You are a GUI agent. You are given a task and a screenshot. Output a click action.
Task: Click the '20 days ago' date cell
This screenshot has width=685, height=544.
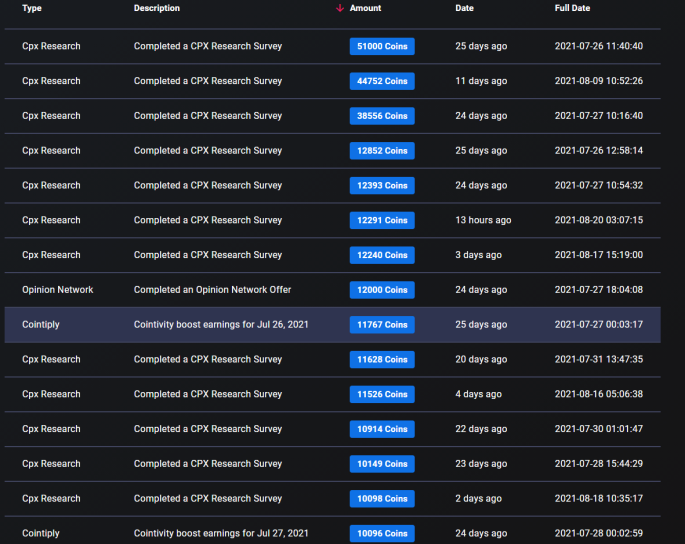[x=481, y=359]
